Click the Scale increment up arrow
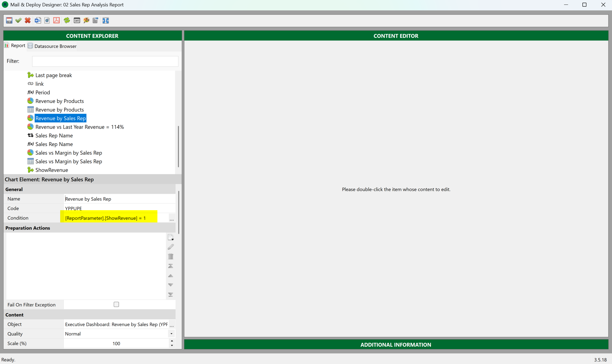The image size is (612, 364). coord(172,341)
